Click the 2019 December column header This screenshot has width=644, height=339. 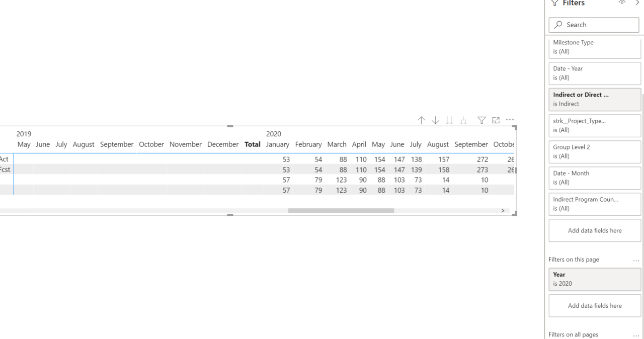223,144
